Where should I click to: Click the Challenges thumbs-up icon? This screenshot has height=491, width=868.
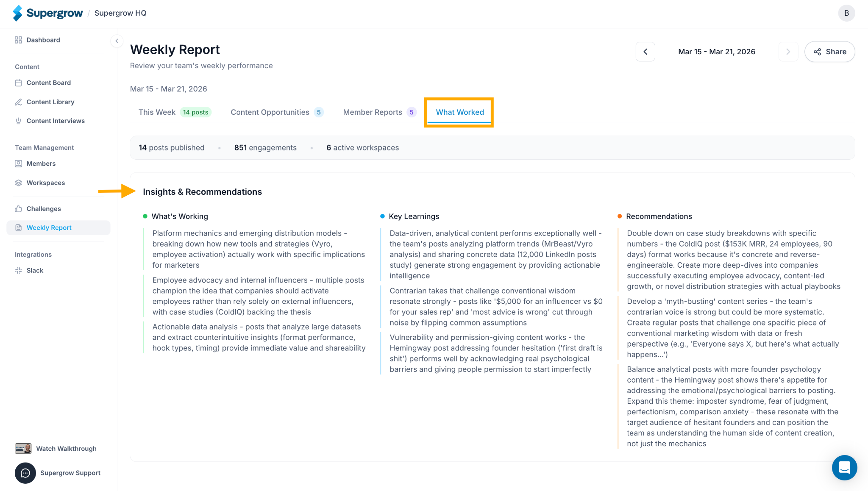tap(18, 208)
